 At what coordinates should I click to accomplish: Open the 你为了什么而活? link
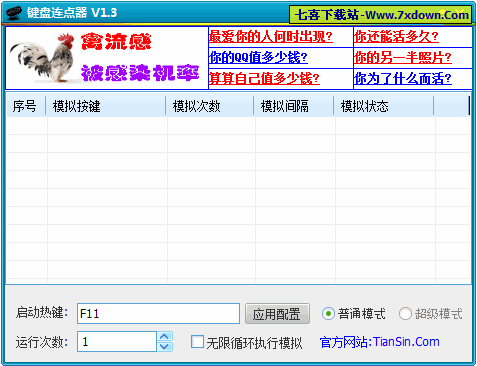pos(403,79)
